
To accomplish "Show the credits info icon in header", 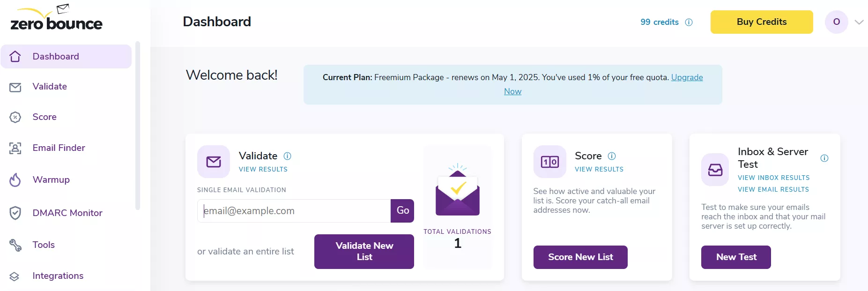I will click(689, 22).
